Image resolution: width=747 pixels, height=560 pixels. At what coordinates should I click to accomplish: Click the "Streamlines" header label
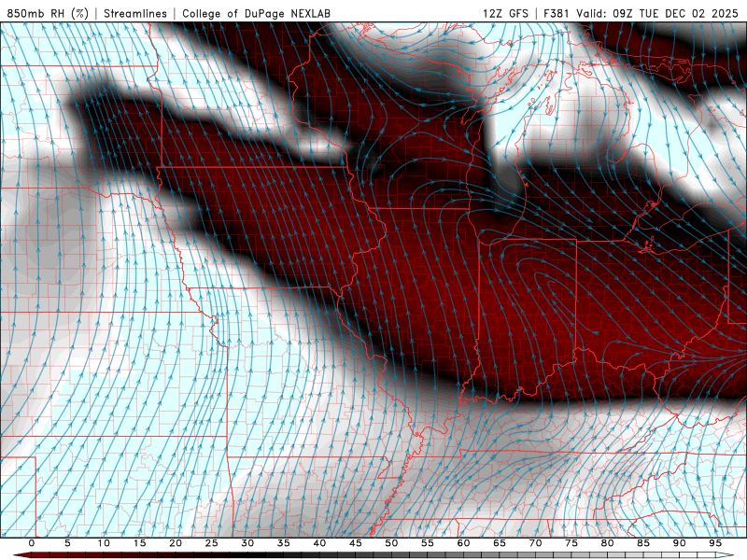(x=135, y=13)
